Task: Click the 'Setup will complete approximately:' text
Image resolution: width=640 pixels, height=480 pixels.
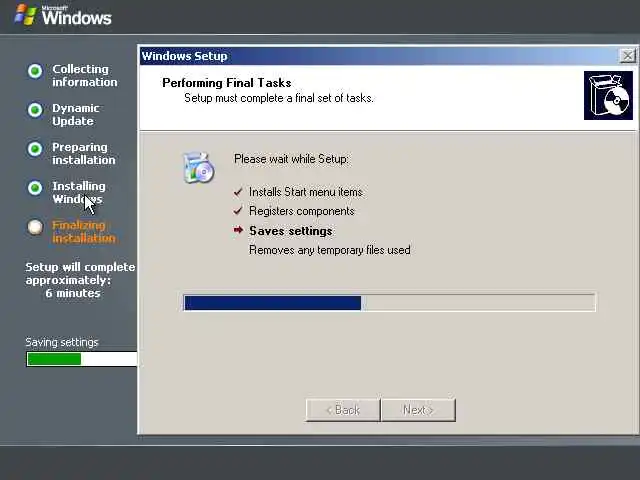Action: (x=80, y=273)
